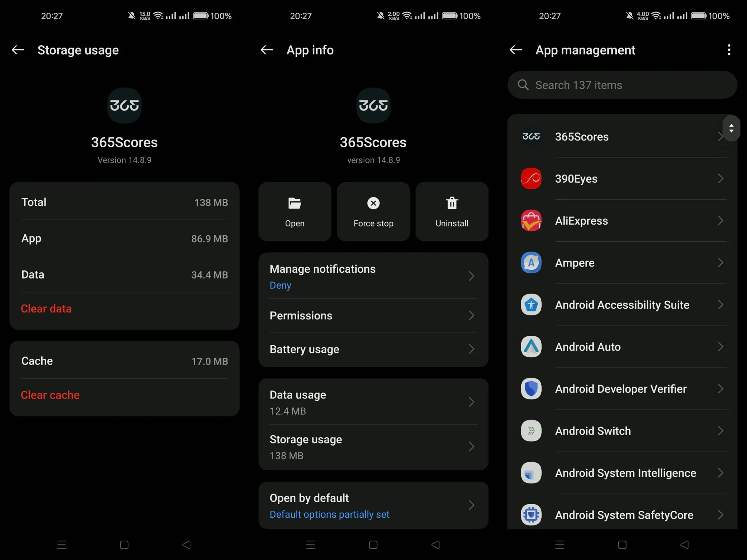
Task: Expand the Manage notifications chevron
Action: [x=471, y=276]
